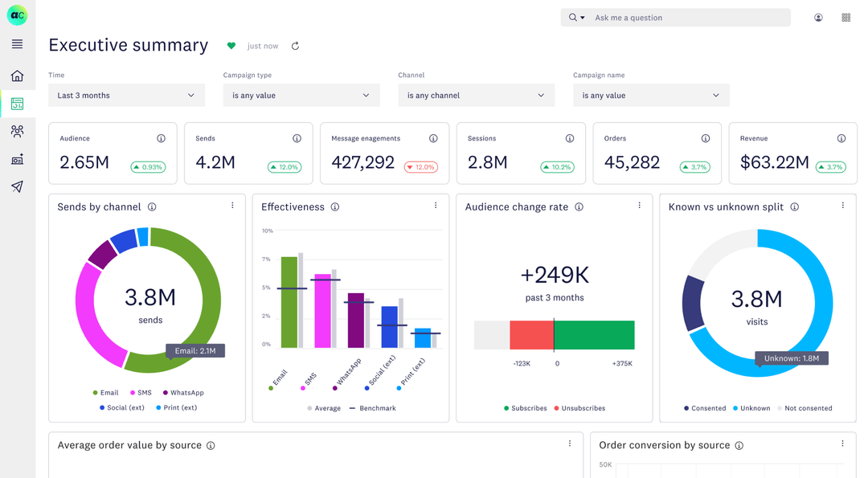Click the paper plane send icon in sidebar
This screenshot has width=868, height=478.
pos(18,186)
